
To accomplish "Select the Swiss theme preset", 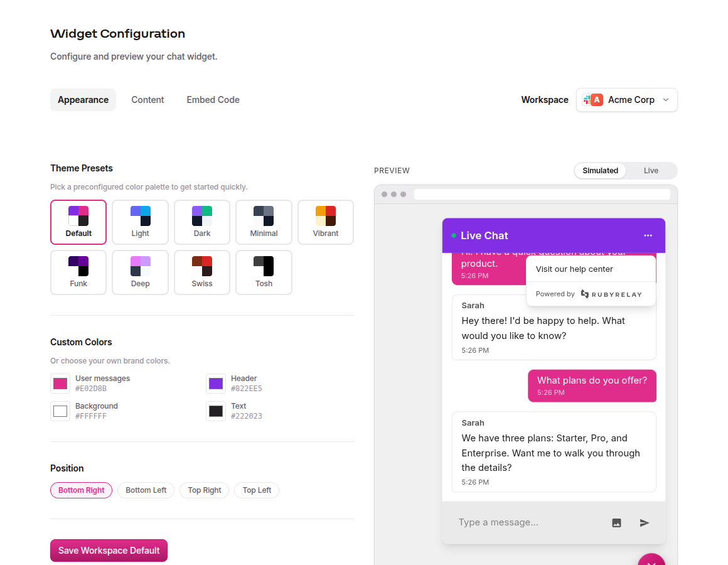I will [202, 272].
